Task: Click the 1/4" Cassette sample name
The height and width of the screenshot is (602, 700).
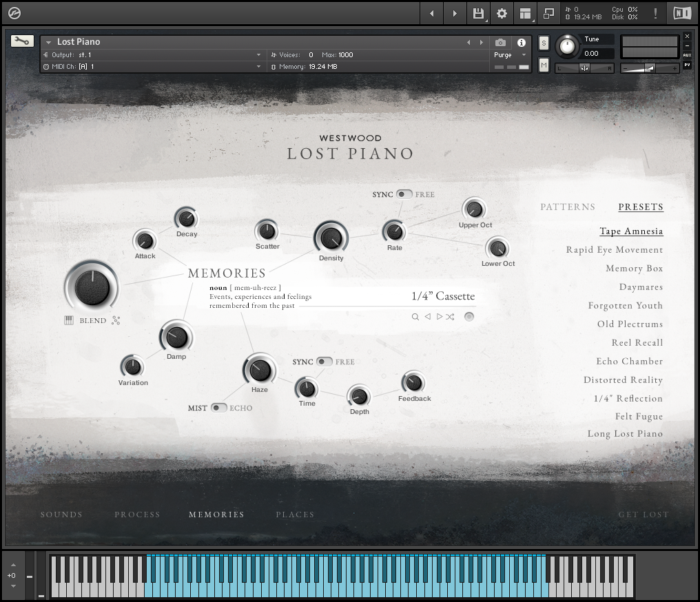Action: point(443,296)
